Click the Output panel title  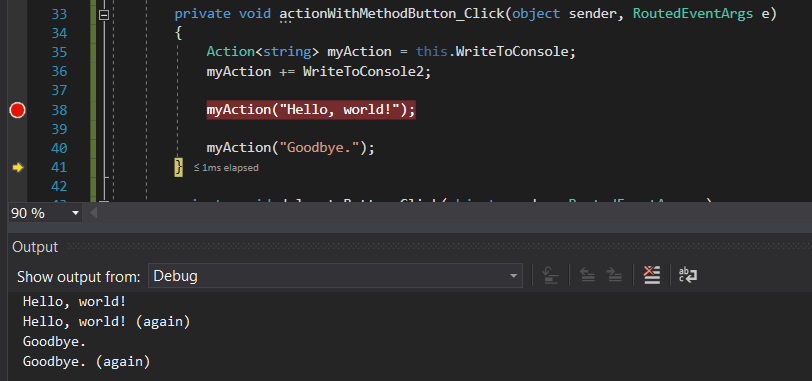[35, 247]
